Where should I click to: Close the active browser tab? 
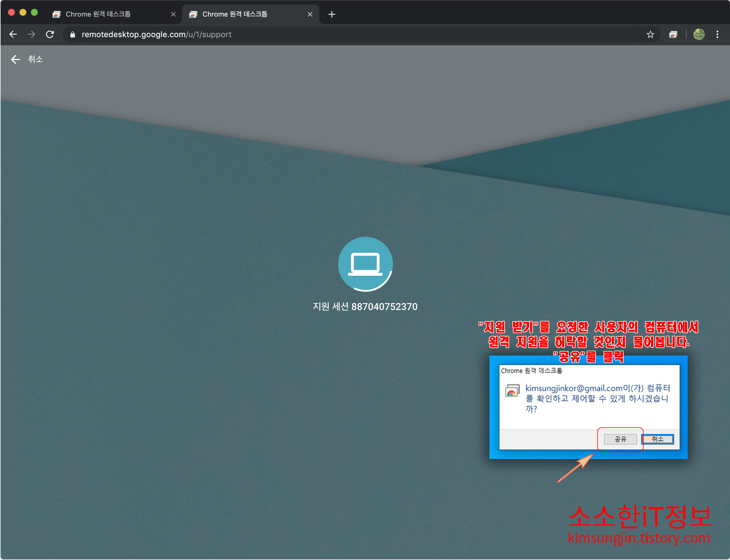click(310, 14)
